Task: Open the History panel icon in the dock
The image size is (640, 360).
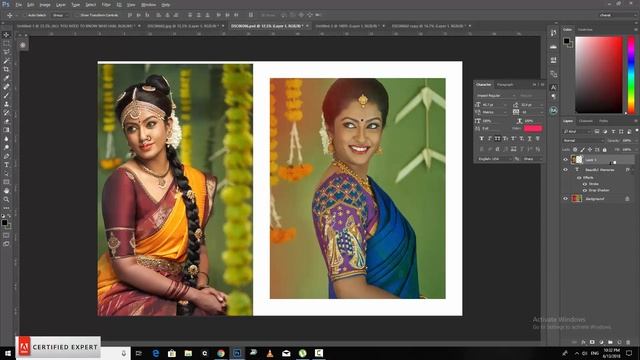Action: coord(553,33)
